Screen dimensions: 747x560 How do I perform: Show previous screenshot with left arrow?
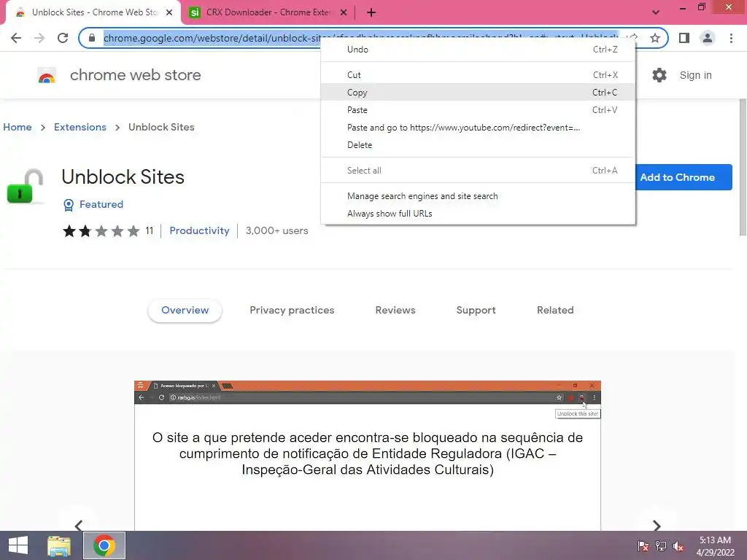tap(79, 525)
